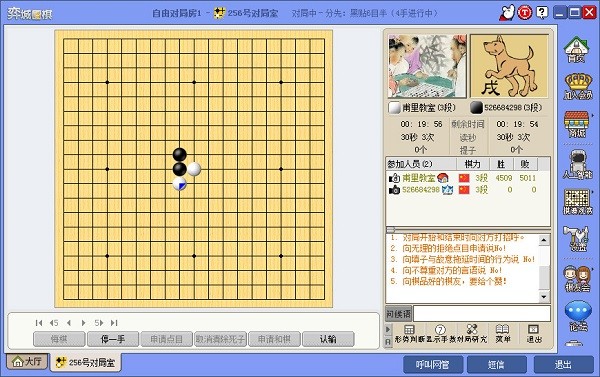The width and height of the screenshot is (600, 377).
Task: Click the chat message input field
Action: click(x=482, y=314)
